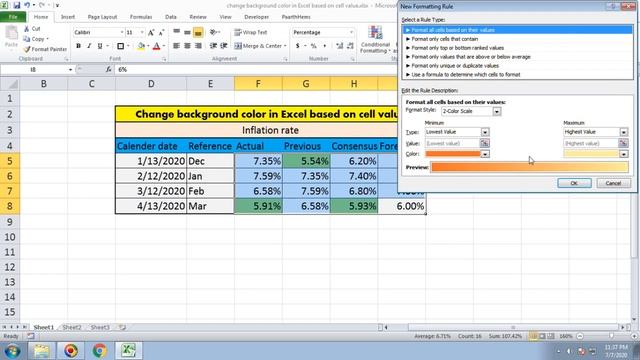Click OK in New Formatting Rule dialog
Viewport: 640px width, 360px height.
click(x=574, y=183)
